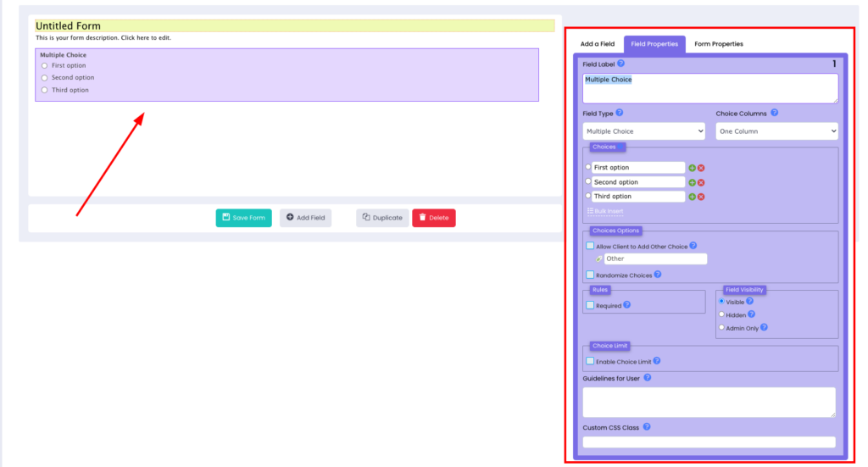Click help icon next to Randomize Choices

pyautogui.click(x=658, y=275)
